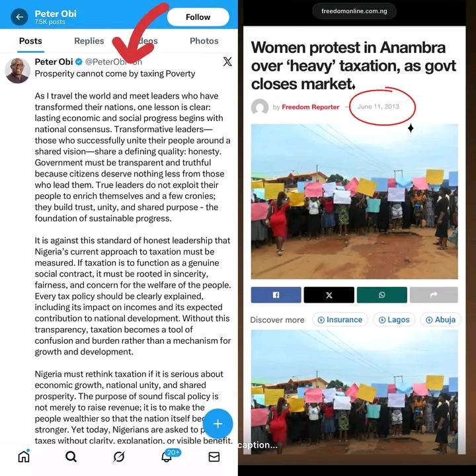Click the X logo on tweet
The height and width of the screenshot is (476, 476).
click(227, 61)
